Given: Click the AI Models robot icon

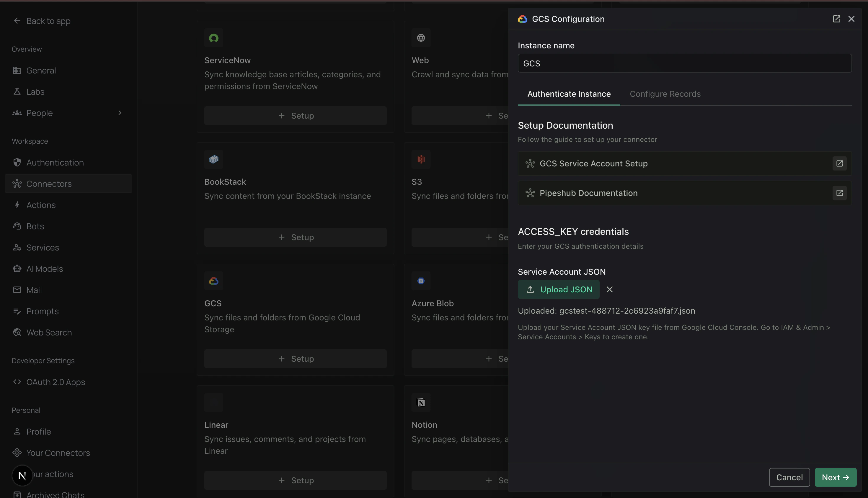Looking at the screenshot, I should click(17, 268).
